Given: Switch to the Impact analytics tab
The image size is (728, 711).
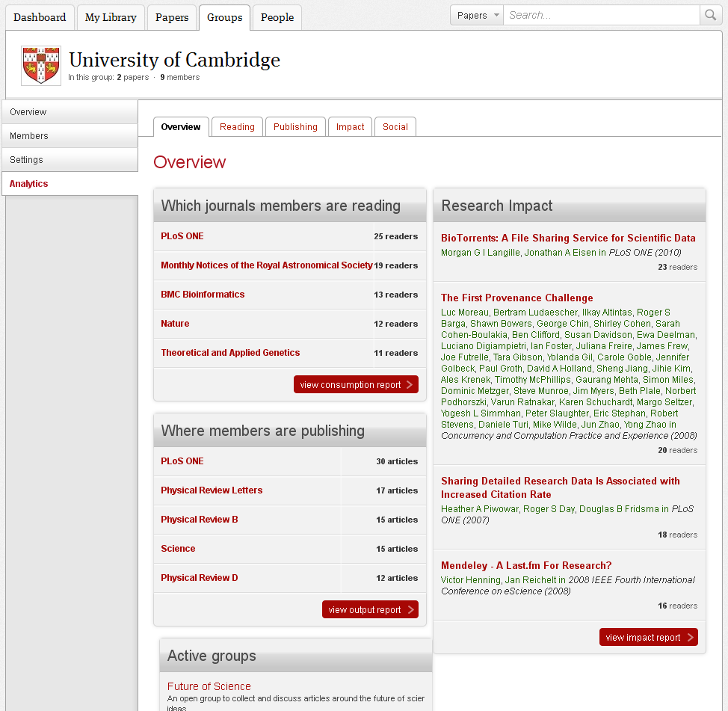Looking at the screenshot, I should click(x=350, y=127).
